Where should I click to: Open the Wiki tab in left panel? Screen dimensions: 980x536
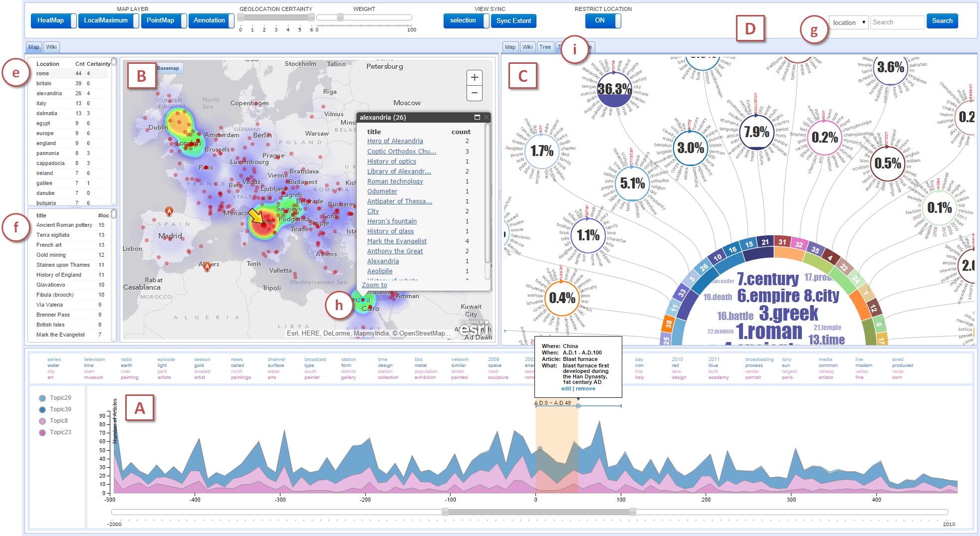pos(51,47)
